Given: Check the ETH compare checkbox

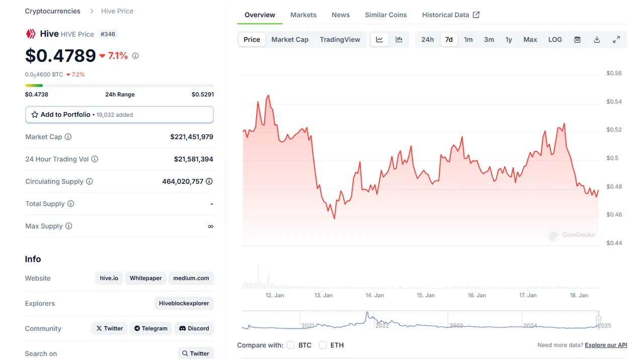Looking at the screenshot, I should coord(323,345).
